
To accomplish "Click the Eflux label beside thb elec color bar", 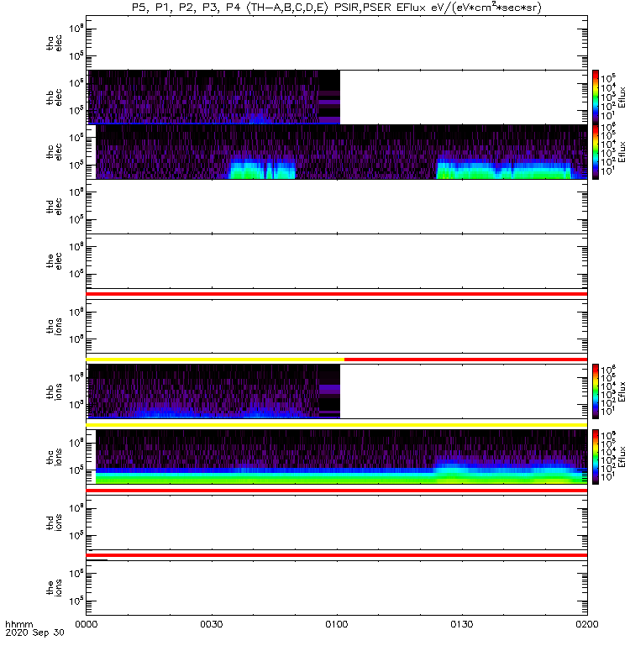I will tap(622, 97).
